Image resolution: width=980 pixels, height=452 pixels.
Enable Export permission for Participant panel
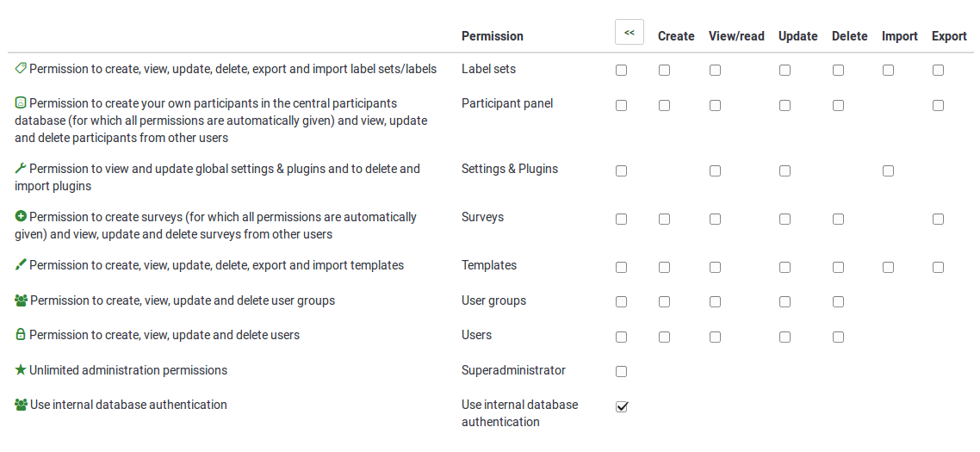938,106
